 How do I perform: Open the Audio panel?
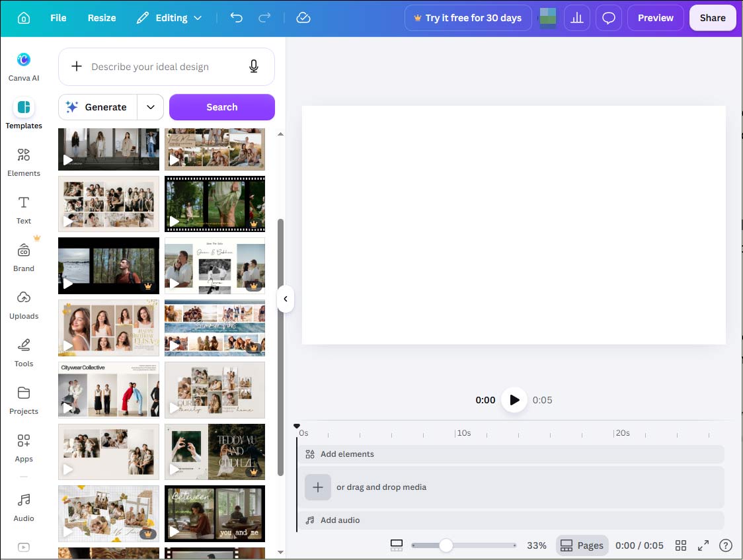[x=24, y=507]
